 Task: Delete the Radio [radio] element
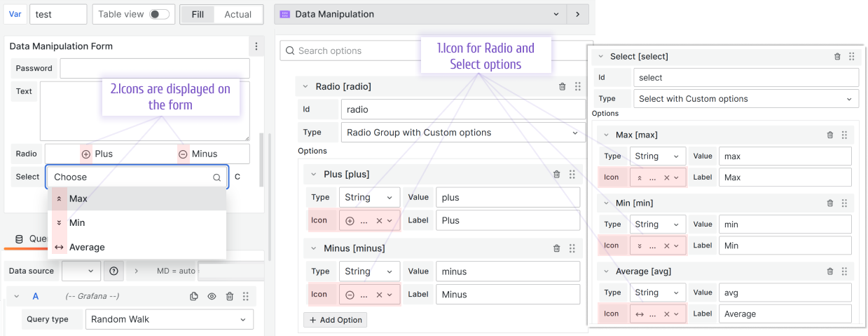coord(562,87)
